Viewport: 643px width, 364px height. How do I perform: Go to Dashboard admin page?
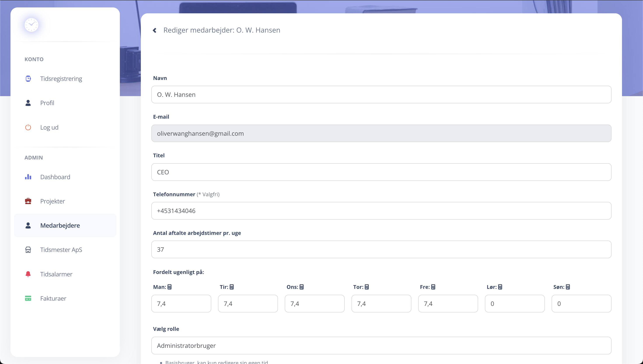[55, 177]
